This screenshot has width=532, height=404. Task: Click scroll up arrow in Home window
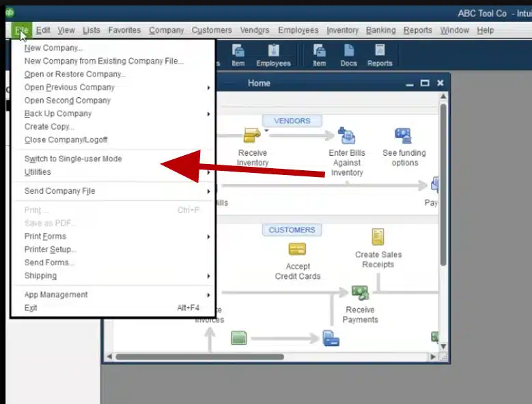(x=443, y=96)
